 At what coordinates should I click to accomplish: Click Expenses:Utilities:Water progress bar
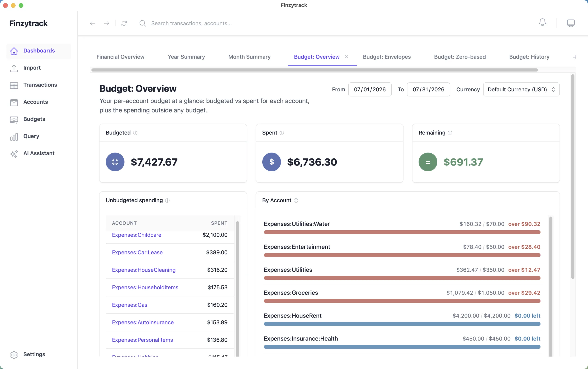(x=402, y=232)
